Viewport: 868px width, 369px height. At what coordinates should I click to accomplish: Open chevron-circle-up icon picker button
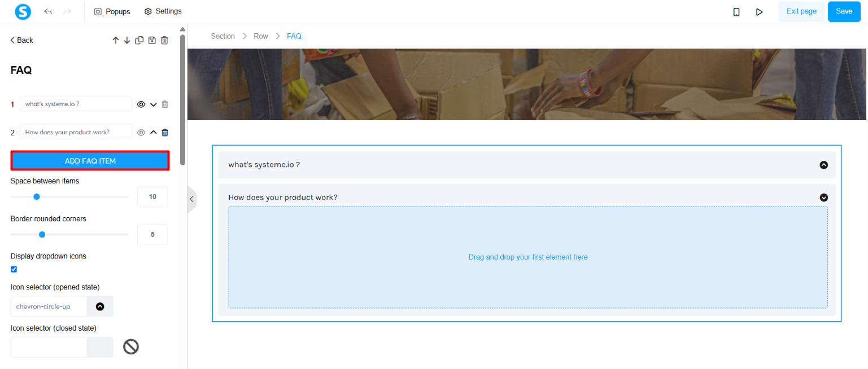[100, 306]
